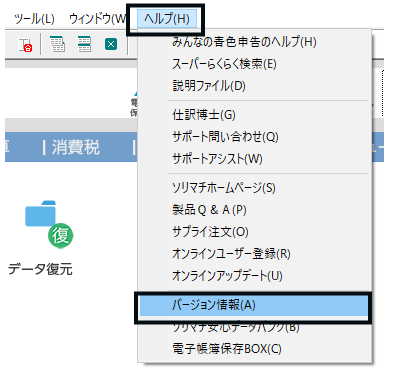Select みんなの青色申告のヘルプ(H)
The image size is (396, 377).
pos(255,42)
